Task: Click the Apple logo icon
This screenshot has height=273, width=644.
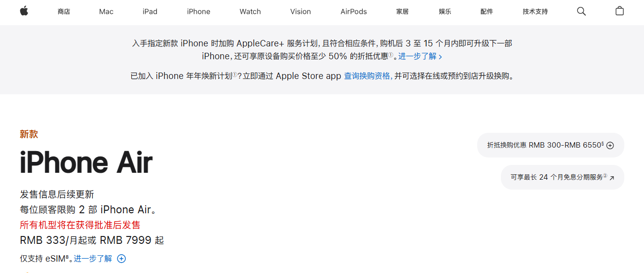Action: click(x=24, y=11)
